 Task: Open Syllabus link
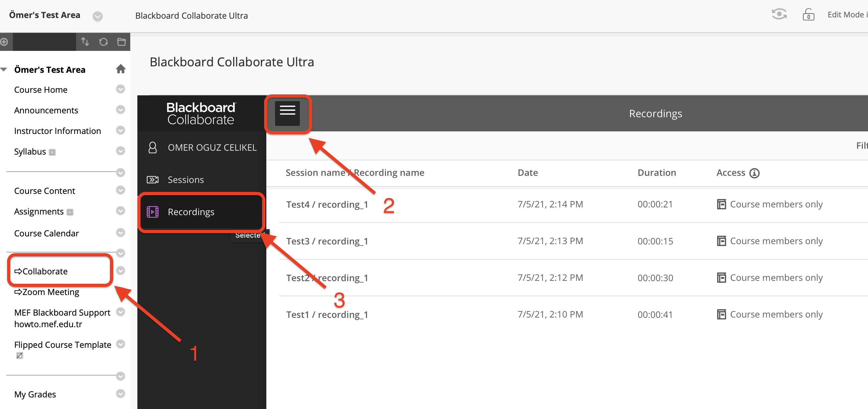[x=30, y=152]
